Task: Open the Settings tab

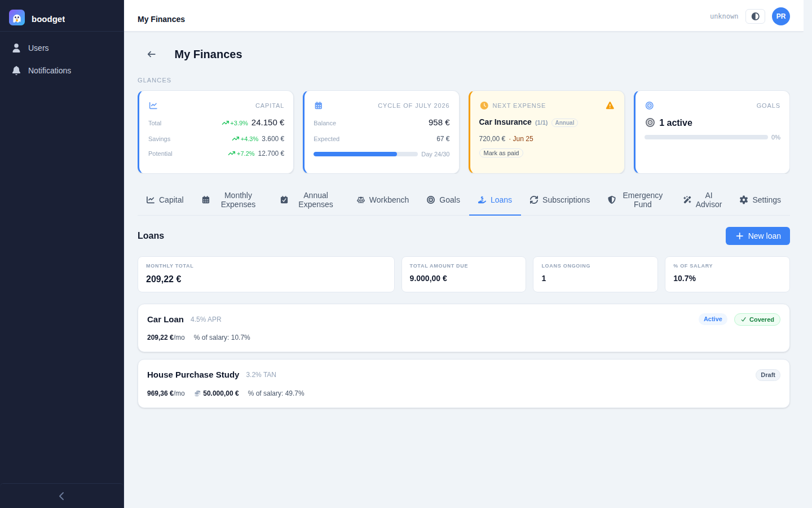Action: pos(760,200)
